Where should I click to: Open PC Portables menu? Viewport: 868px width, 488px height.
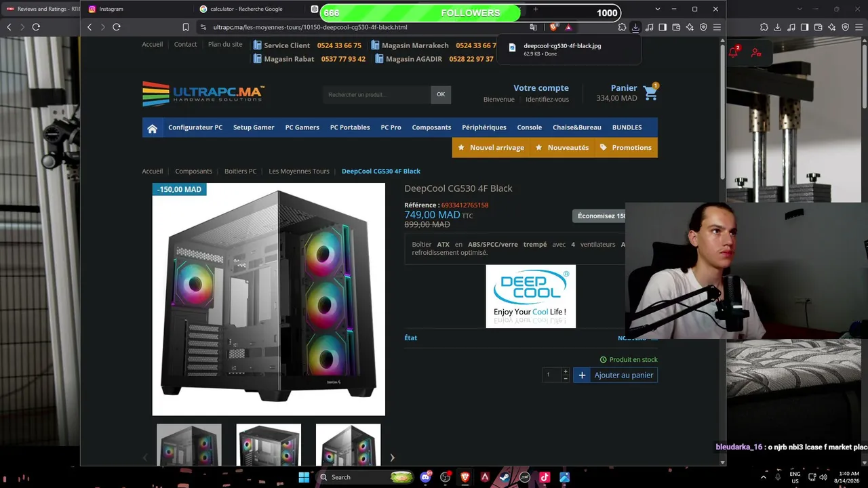(350, 127)
